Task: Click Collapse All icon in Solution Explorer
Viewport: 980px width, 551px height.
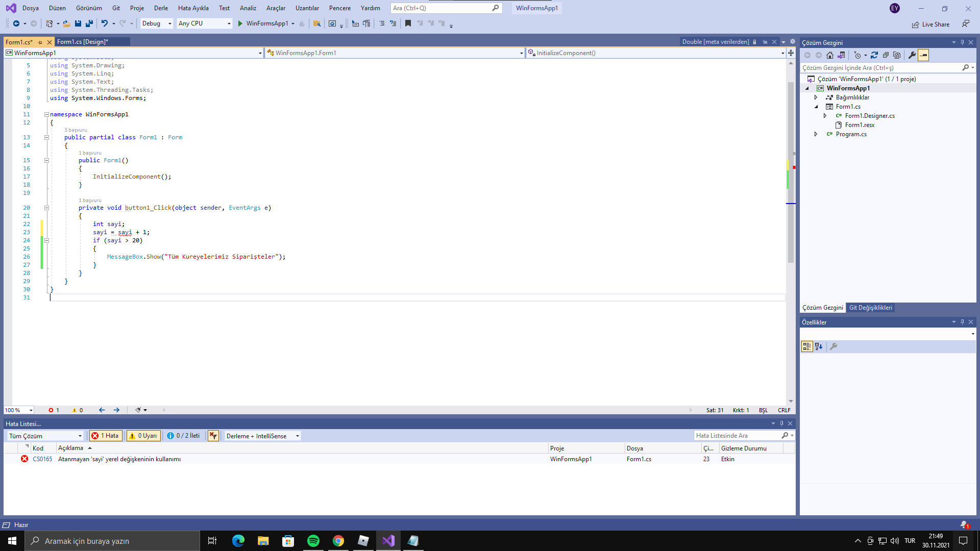Action: (x=886, y=55)
